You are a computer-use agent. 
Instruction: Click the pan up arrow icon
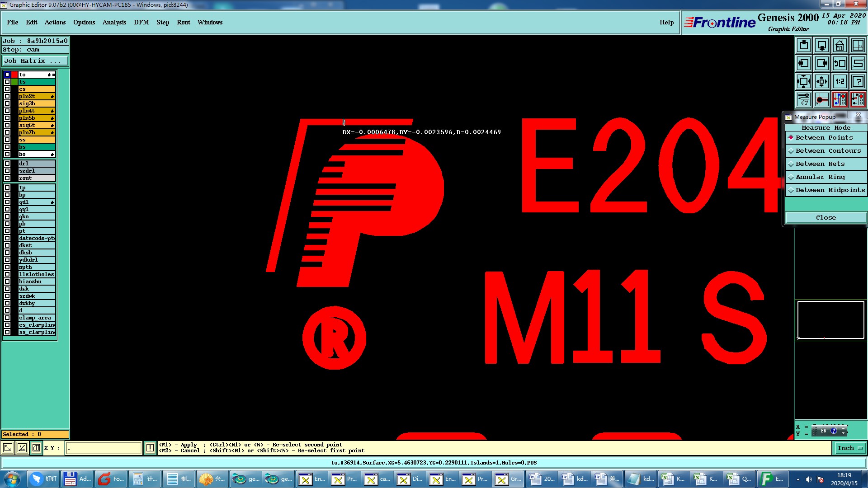click(x=804, y=45)
